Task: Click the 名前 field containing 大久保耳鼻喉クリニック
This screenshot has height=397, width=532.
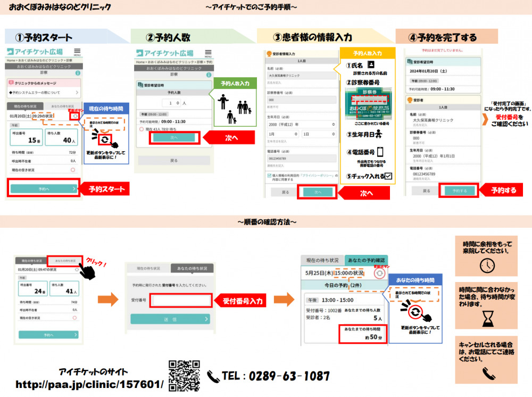Action: coord(301,76)
